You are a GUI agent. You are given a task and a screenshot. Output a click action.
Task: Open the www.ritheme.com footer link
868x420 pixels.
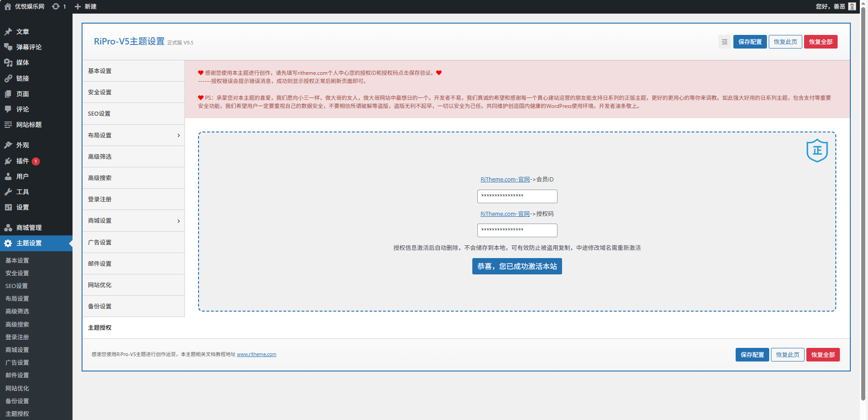pos(257,355)
